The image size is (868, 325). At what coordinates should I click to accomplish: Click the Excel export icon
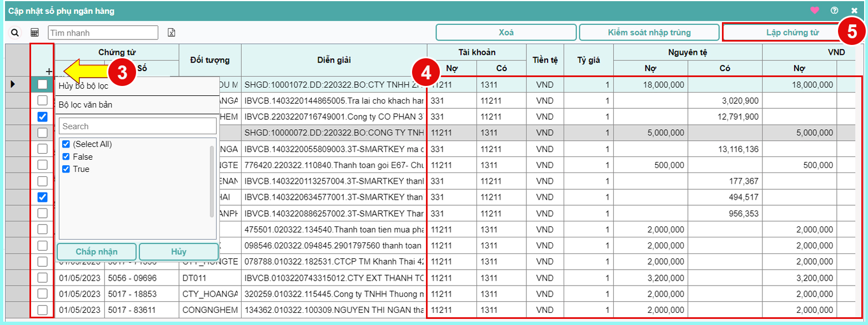click(x=172, y=33)
